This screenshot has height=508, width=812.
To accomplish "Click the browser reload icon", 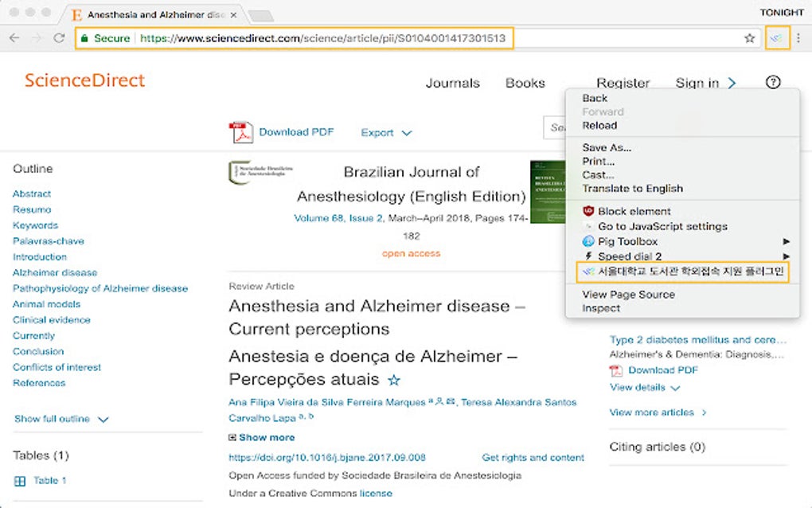I will [59, 38].
